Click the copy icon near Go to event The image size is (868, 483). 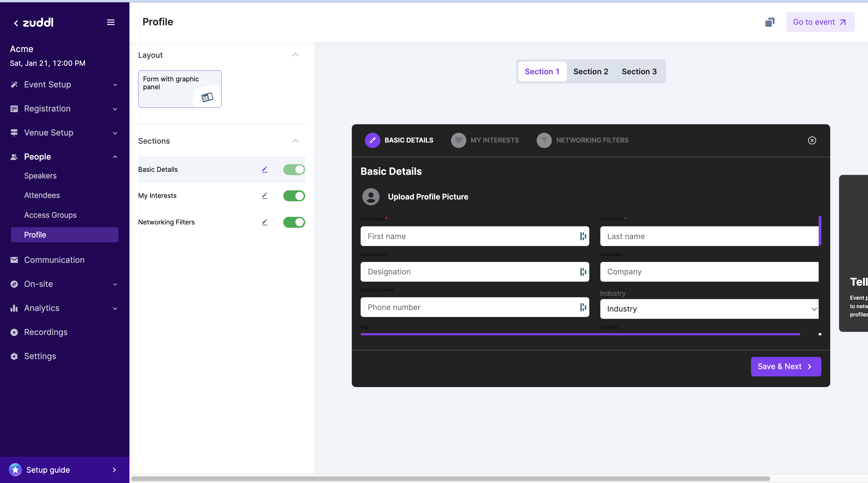770,22
